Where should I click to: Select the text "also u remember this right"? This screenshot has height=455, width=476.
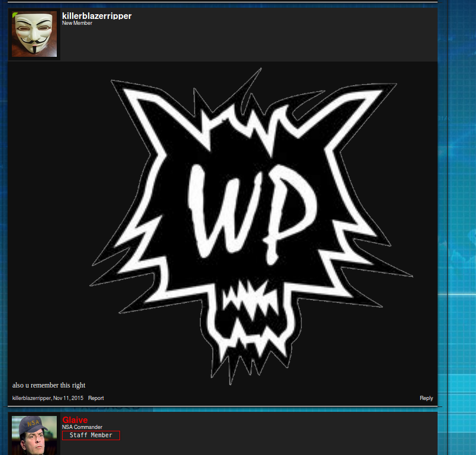point(49,385)
